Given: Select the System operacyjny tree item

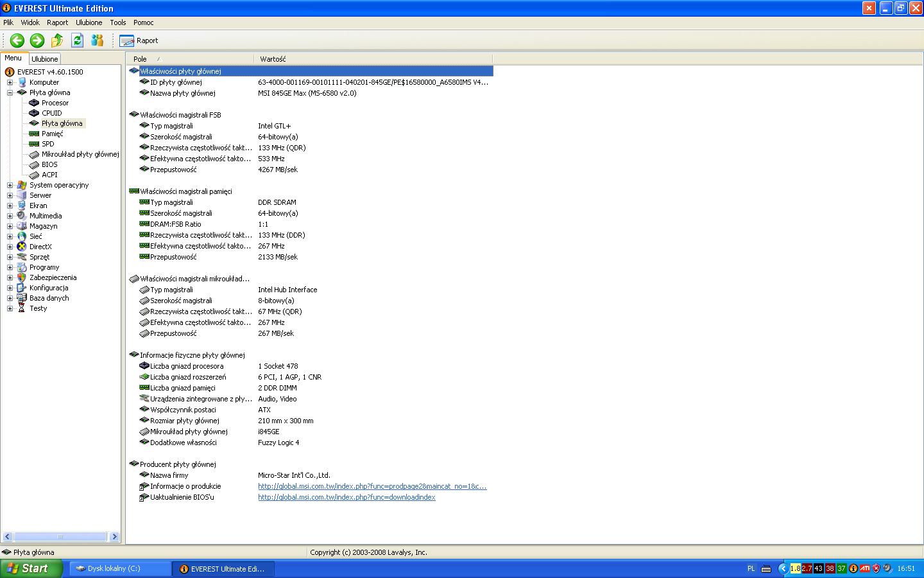Looking at the screenshot, I should (59, 185).
